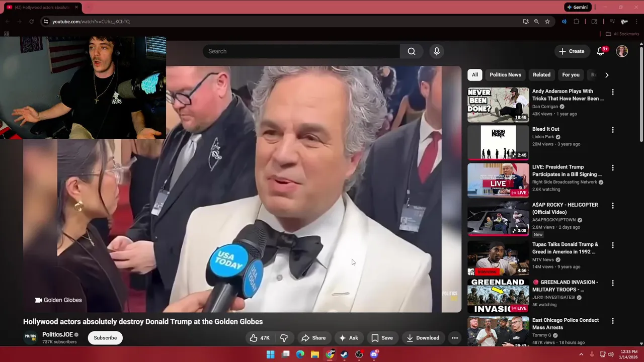Open Gemini in Chrome
This screenshot has height=362, width=644.
pyautogui.click(x=578, y=7)
